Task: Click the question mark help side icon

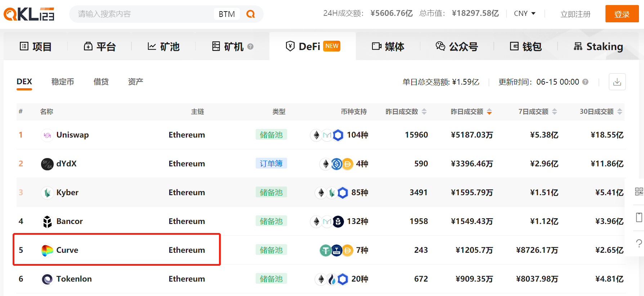Action: pos(639,243)
